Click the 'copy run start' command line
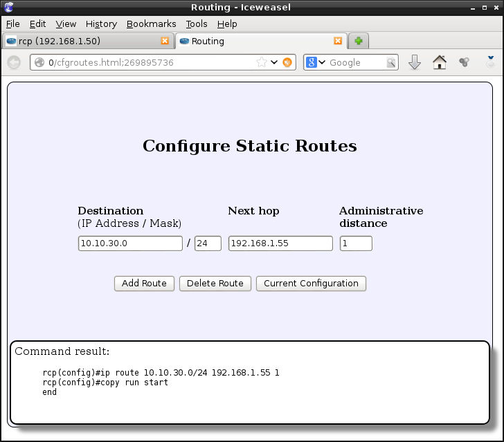The width and height of the screenshot is (504, 442). pos(105,383)
